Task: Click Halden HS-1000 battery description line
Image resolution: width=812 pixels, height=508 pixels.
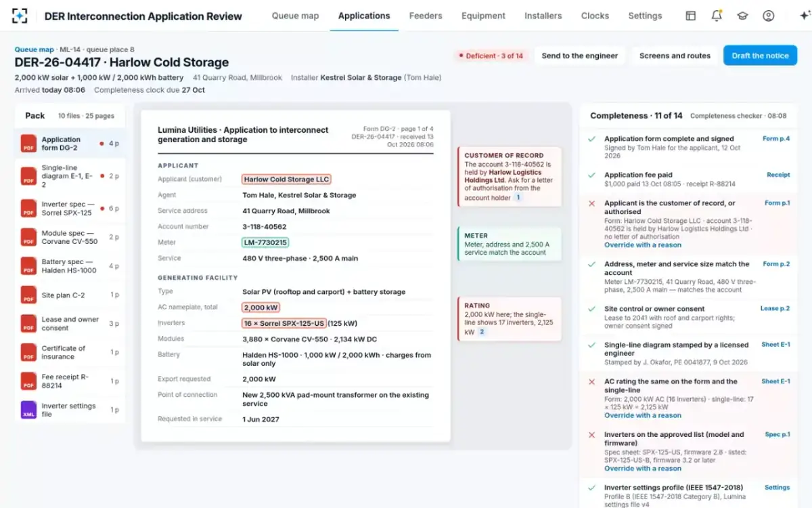Action: point(336,359)
